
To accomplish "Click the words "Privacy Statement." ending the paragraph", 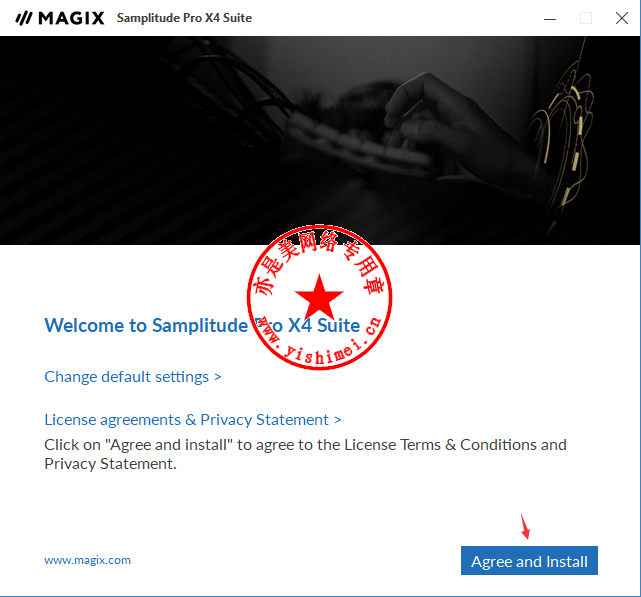I will click(110, 464).
